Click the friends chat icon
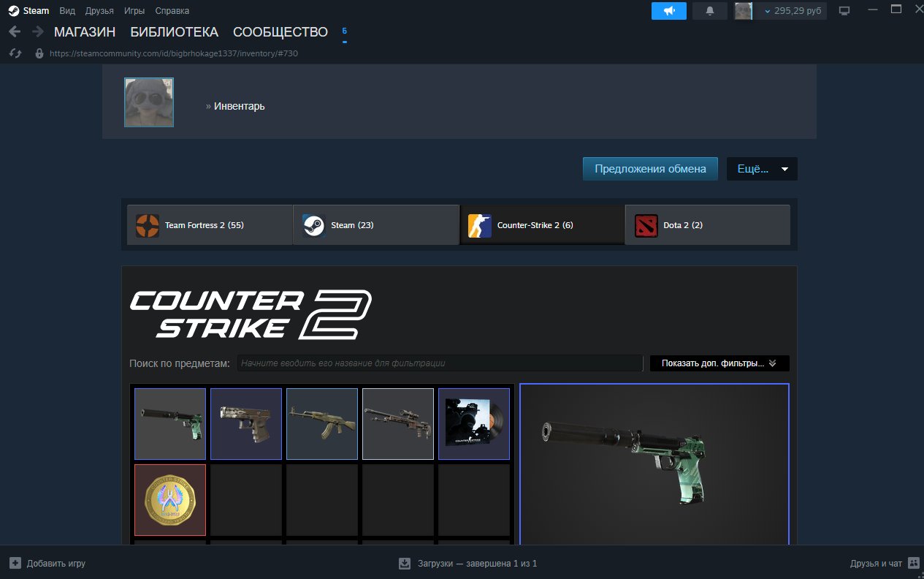The height and width of the screenshot is (579, 924). [x=914, y=564]
